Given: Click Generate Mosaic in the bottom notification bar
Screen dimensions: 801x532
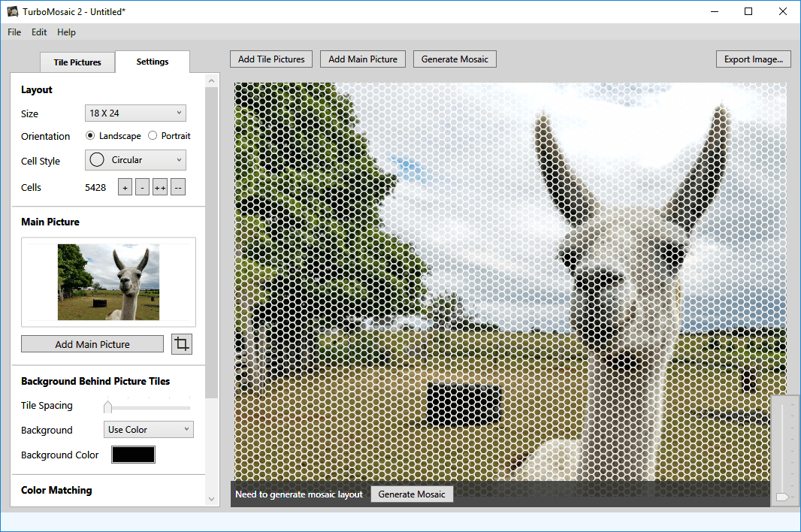Looking at the screenshot, I should (412, 494).
